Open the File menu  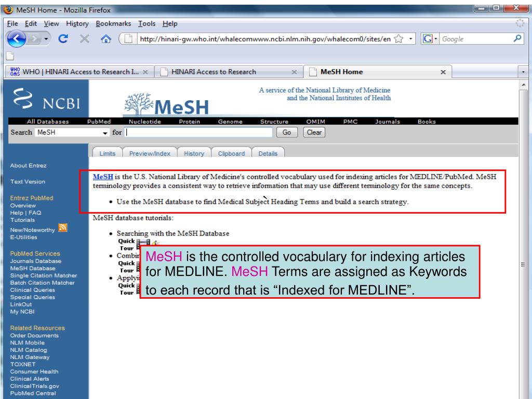[x=12, y=23]
